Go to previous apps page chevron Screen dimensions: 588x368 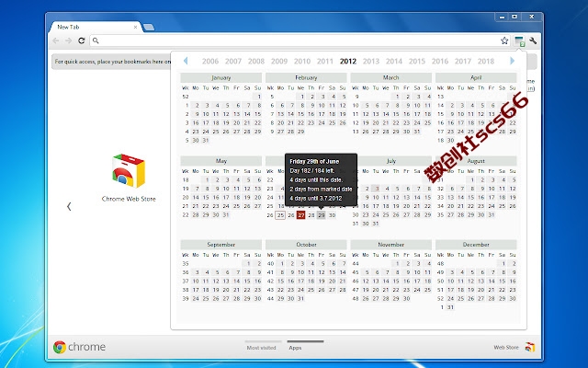pyautogui.click(x=69, y=206)
